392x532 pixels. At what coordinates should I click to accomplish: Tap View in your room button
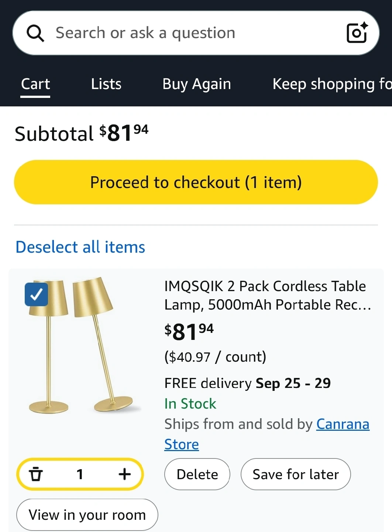click(87, 515)
